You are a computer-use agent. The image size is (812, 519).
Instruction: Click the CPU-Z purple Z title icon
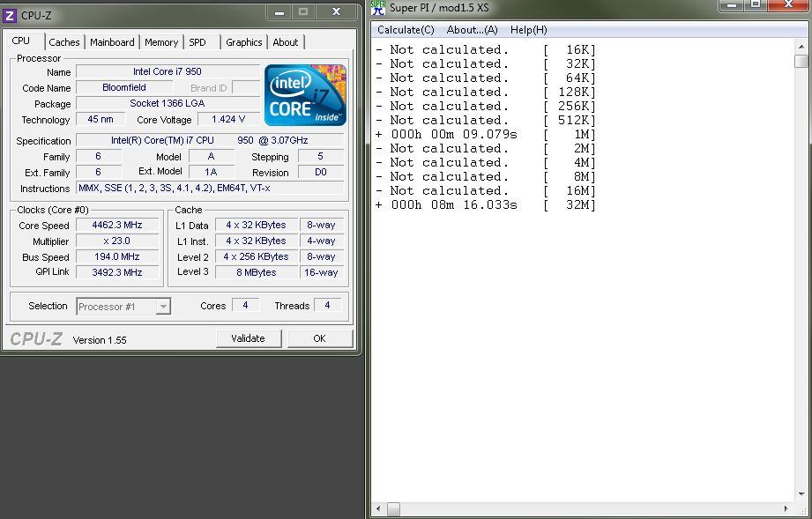click(10, 15)
